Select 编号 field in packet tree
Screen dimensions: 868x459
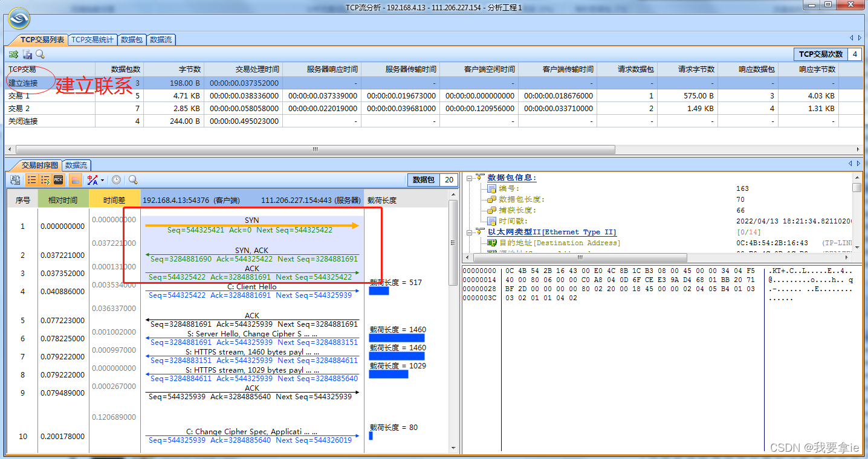point(509,188)
